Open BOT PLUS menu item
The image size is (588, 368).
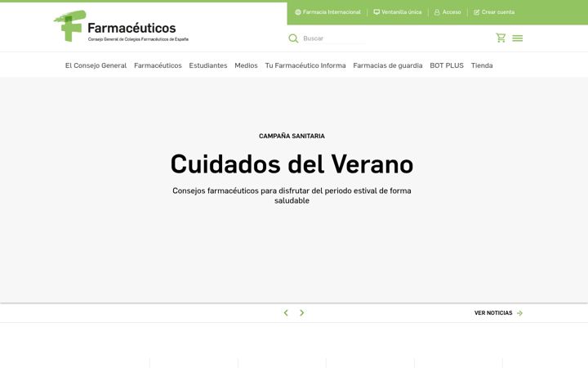coord(447,65)
